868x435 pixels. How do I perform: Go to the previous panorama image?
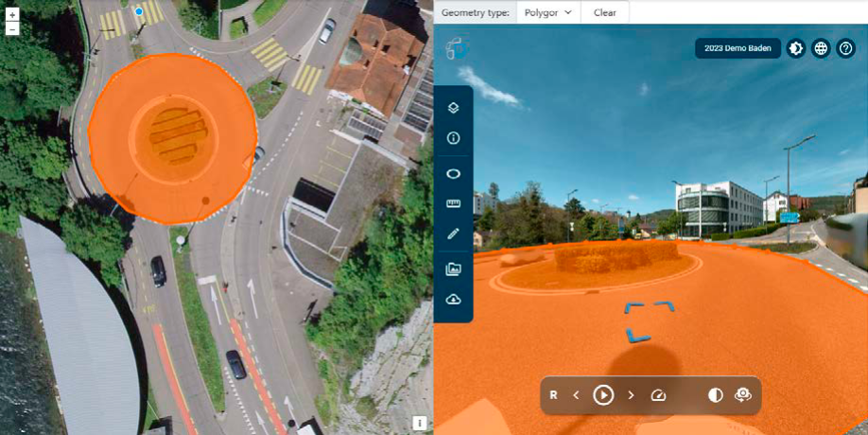click(576, 395)
